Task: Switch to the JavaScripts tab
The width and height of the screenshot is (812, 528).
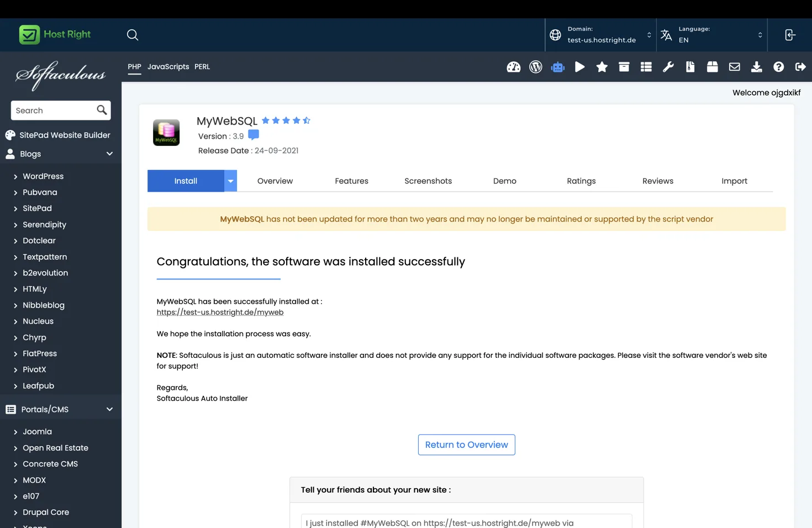Action: pyautogui.click(x=168, y=67)
